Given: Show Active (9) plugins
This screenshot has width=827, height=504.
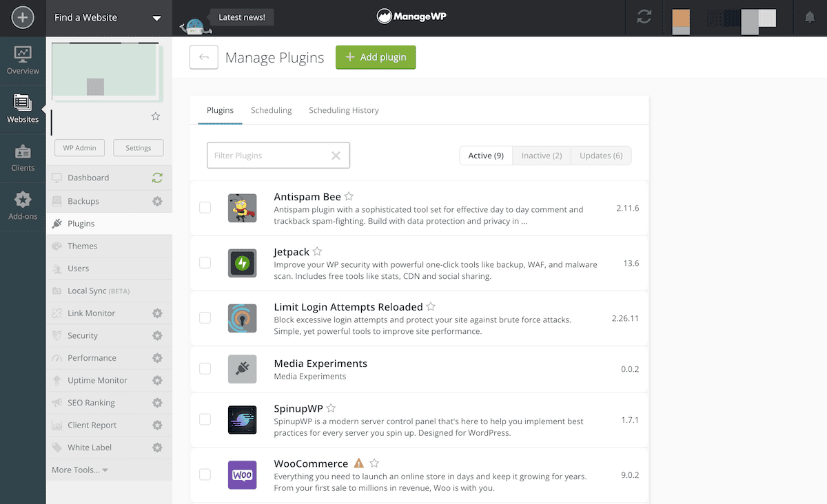Looking at the screenshot, I should pos(486,156).
